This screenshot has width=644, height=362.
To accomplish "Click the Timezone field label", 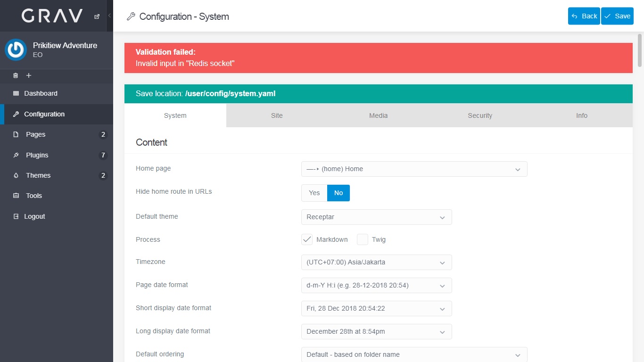I will [150, 262].
